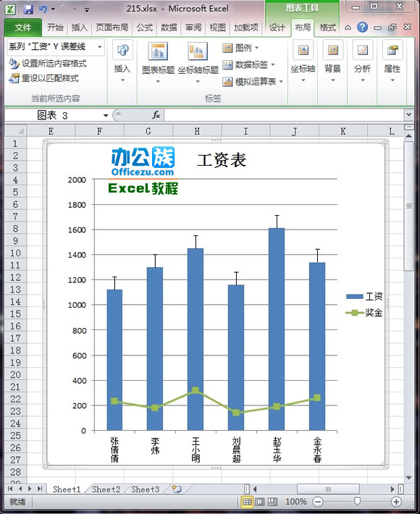
Task: Click the 赵玉华 blue bar
Action: point(277,329)
